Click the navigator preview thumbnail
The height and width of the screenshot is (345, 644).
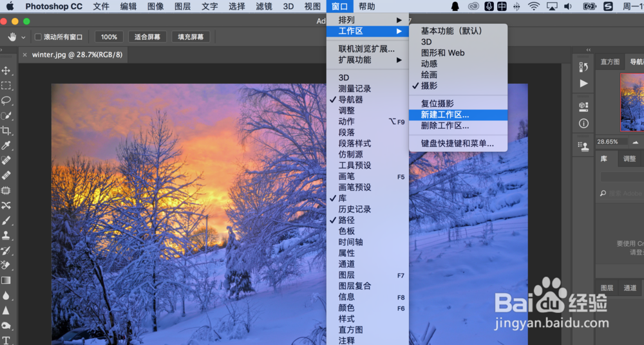tap(632, 102)
